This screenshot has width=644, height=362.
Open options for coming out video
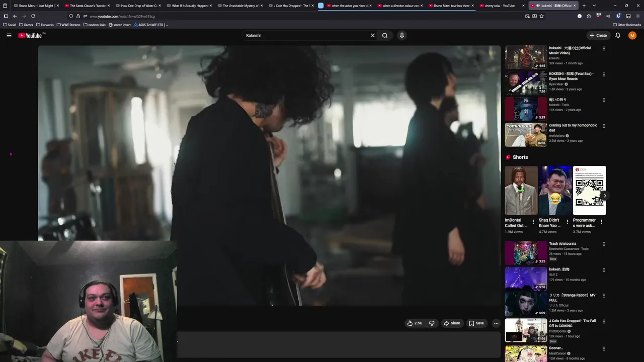(604, 126)
